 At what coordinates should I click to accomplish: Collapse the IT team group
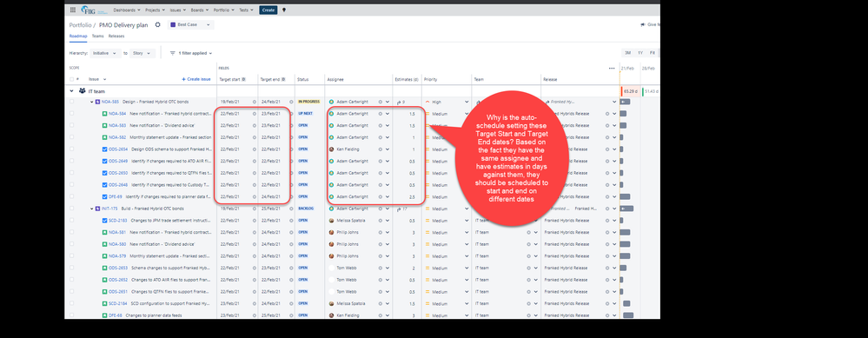click(71, 90)
